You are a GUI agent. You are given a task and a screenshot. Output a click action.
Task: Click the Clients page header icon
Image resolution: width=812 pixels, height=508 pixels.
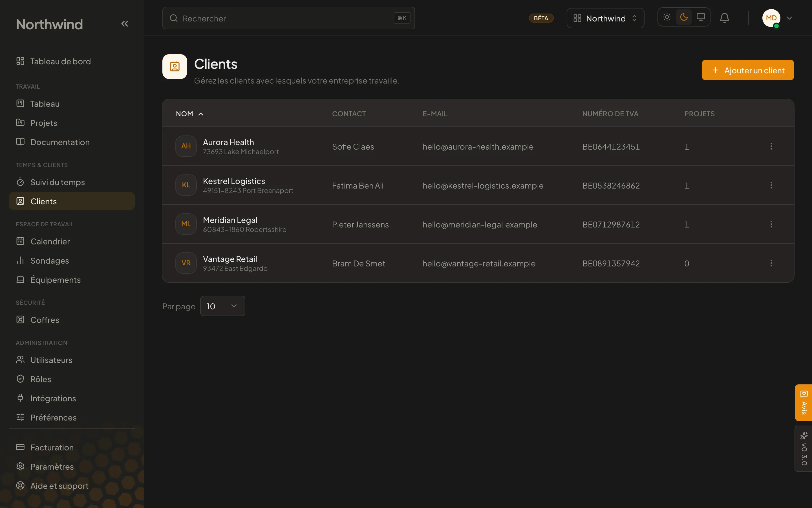click(x=175, y=67)
